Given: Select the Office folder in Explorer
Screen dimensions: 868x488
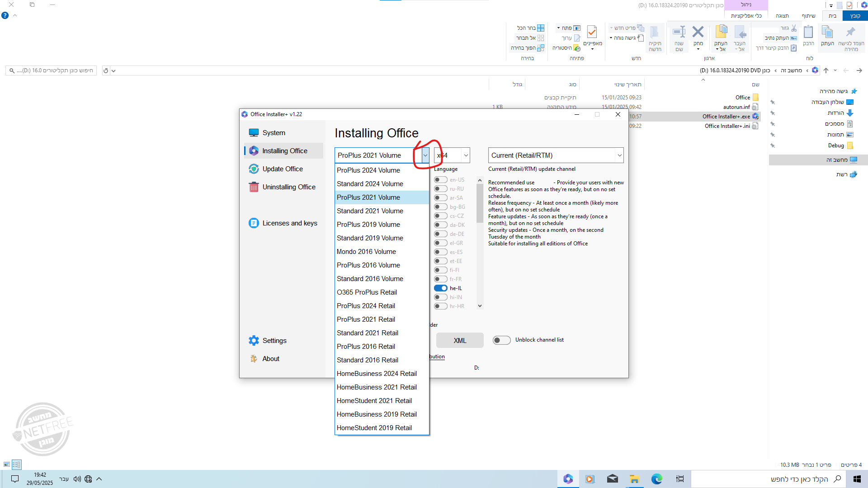Looking at the screenshot, I should click(746, 98).
